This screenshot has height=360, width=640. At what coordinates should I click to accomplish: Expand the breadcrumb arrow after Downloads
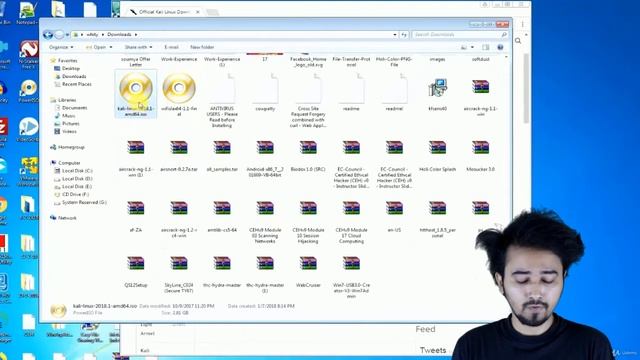tap(136, 35)
